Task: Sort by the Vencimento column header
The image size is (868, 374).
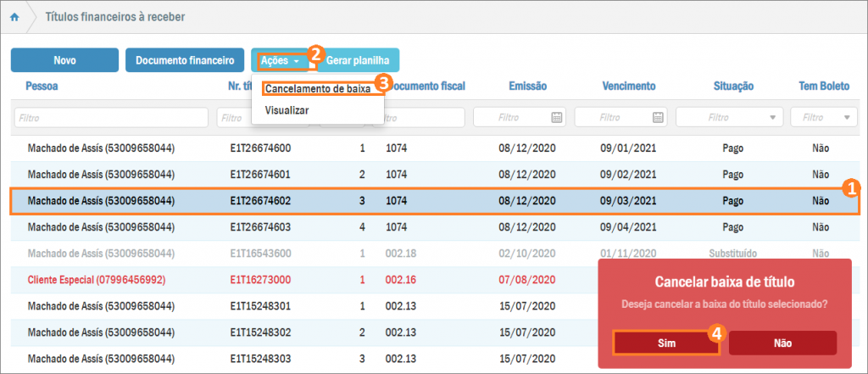Action: coord(628,86)
